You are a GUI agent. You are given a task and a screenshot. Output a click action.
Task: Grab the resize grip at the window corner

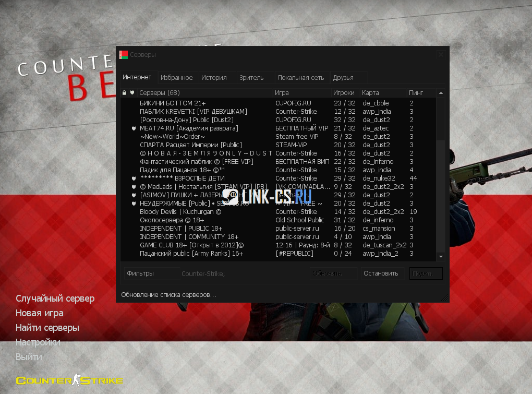coord(445,298)
